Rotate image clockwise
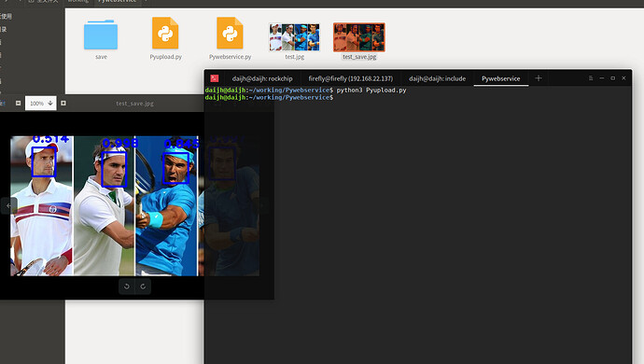The width and height of the screenshot is (644, 364). pyautogui.click(x=143, y=287)
